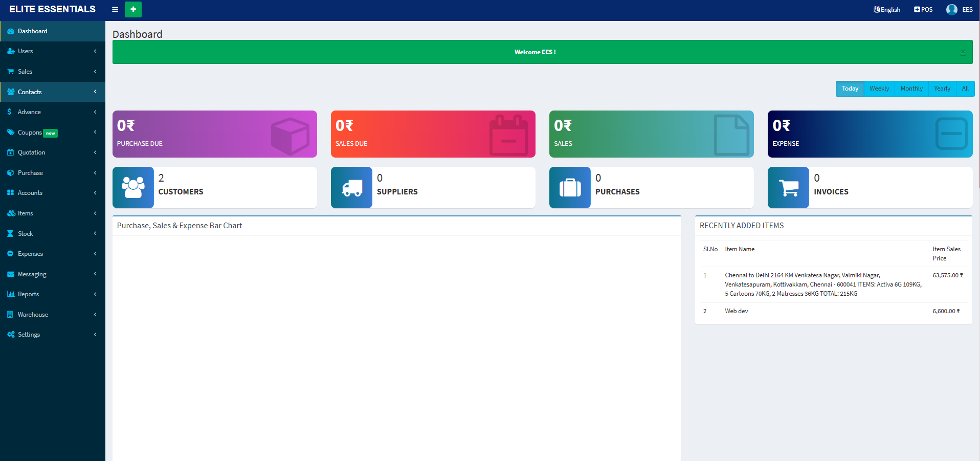Dismiss the Welcome EES banner
Image resolution: width=980 pixels, height=461 pixels.
(x=963, y=52)
